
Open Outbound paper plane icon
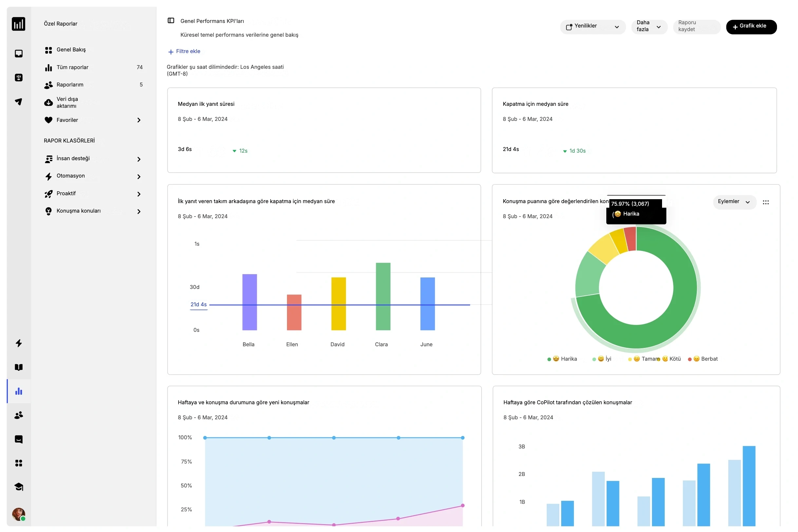[19, 102]
